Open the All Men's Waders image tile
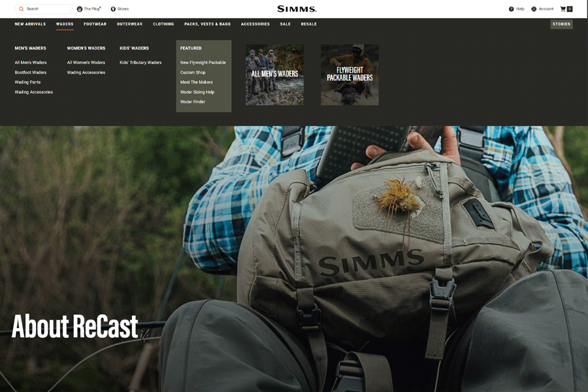The image size is (588, 392). (x=274, y=75)
